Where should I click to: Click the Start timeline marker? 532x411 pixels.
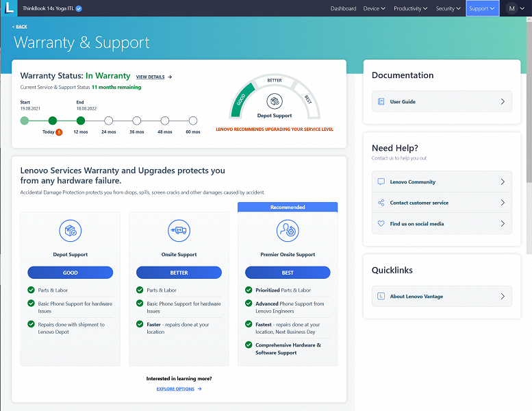pyautogui.click(x=25, y=121)
